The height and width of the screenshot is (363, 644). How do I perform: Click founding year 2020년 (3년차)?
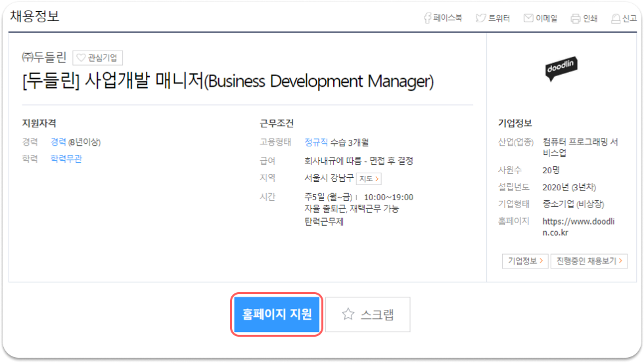[x=569, y=188]
